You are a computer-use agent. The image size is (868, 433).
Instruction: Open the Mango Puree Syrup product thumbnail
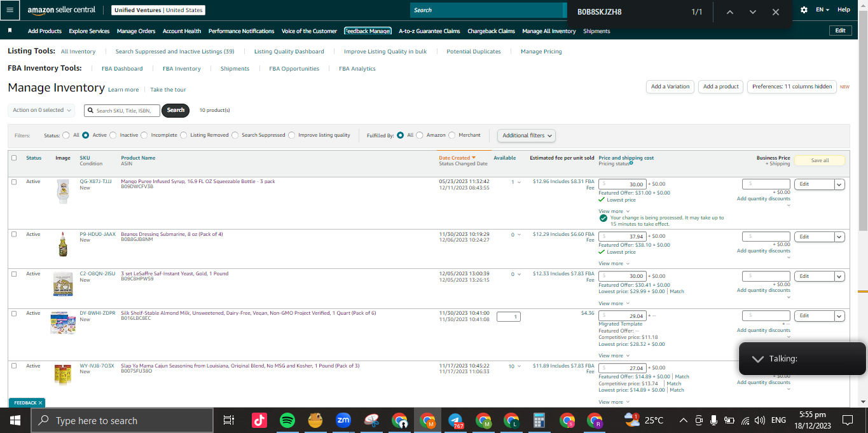(62, 191)
